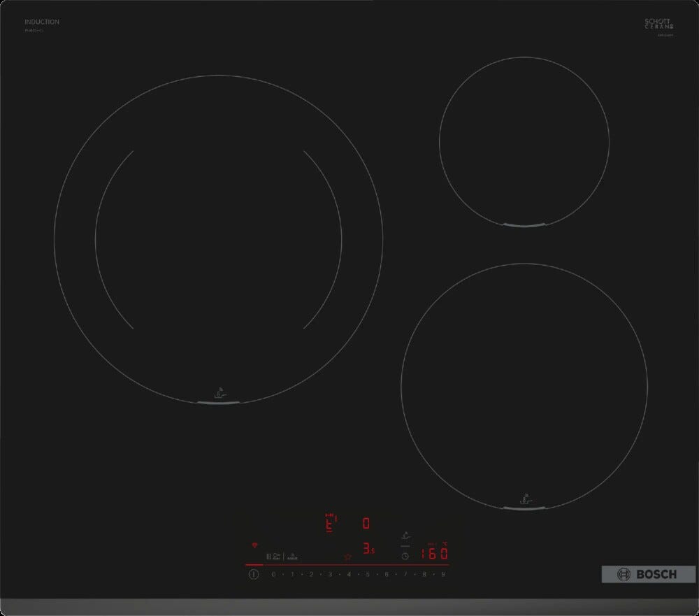Select power level 2 on the slider
Screen dimensions: 699x616
[x=311, y=575]
